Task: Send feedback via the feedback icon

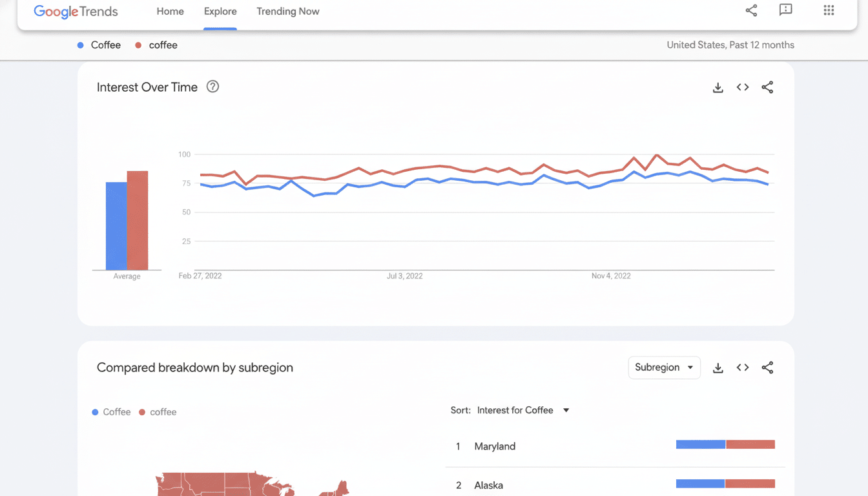Action: point(785,10)
